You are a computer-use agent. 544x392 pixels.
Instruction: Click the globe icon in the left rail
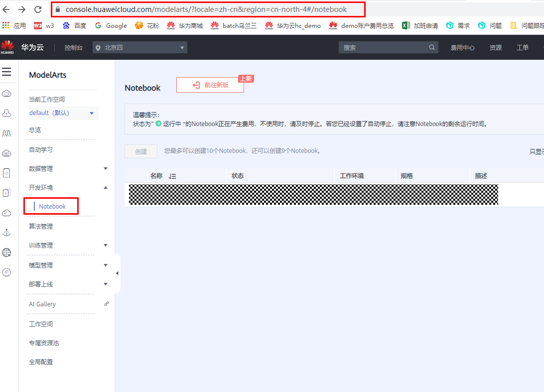click(x=6, y=253)
